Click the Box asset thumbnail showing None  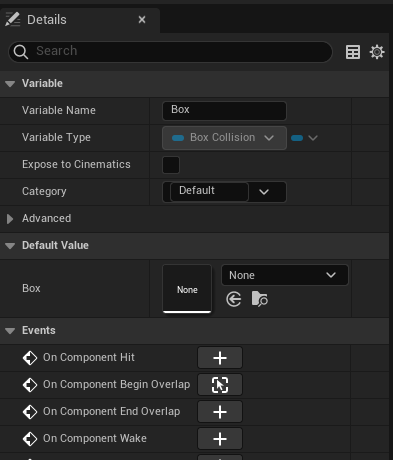click(187, 289)
